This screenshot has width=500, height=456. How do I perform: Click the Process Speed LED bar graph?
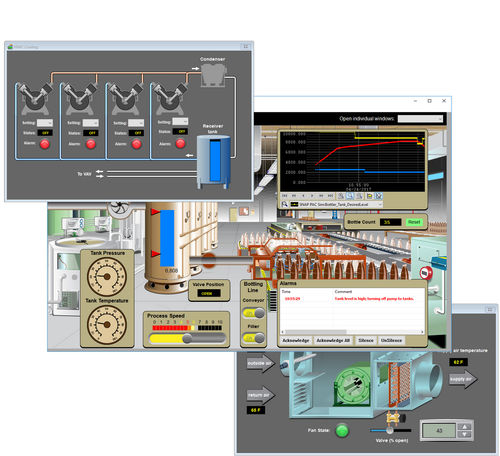187,328
